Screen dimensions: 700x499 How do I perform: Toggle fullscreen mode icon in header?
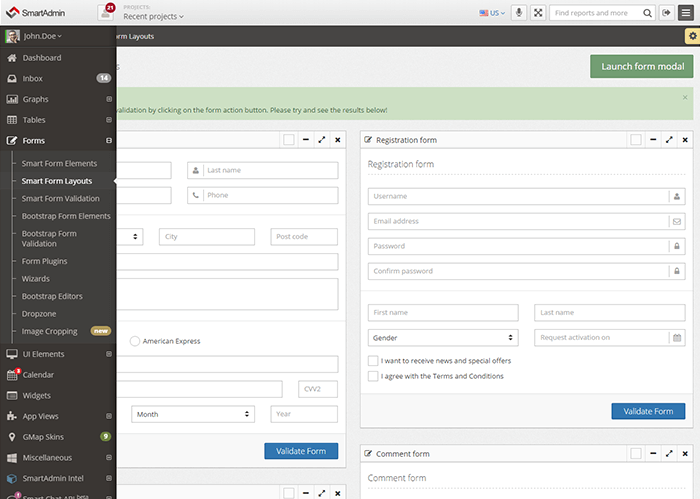point(539,13)
